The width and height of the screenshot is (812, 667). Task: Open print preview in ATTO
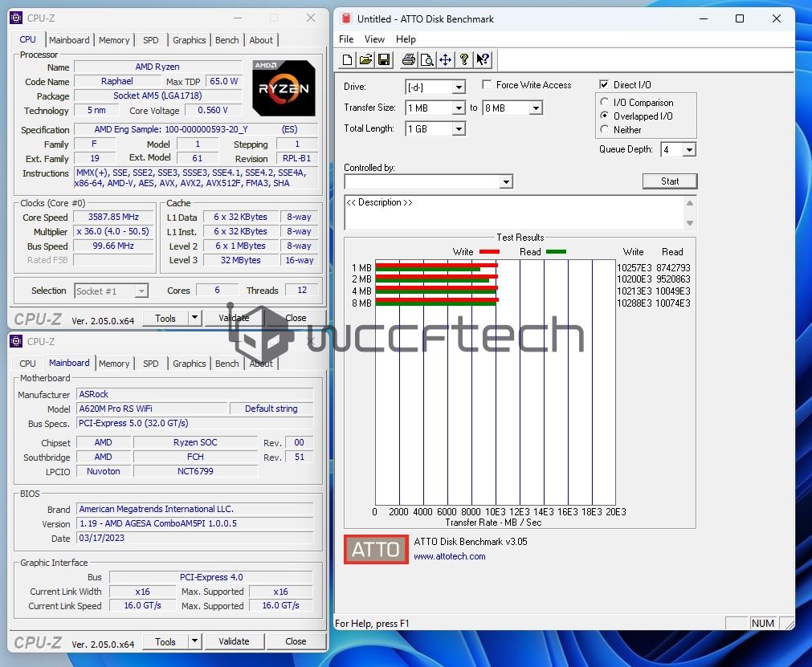(427, 59)
